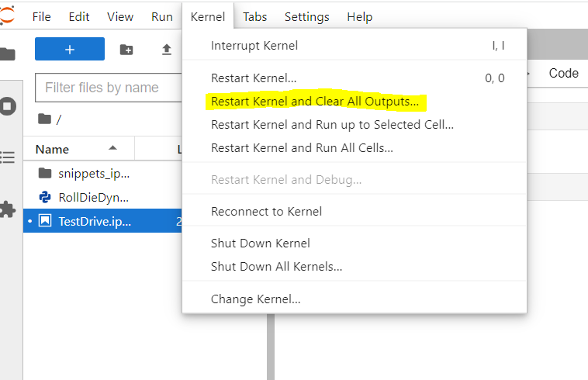Click the blue New Launcher plus button
The width and height of the screenshot is (588, 380).
click(69, 49)
